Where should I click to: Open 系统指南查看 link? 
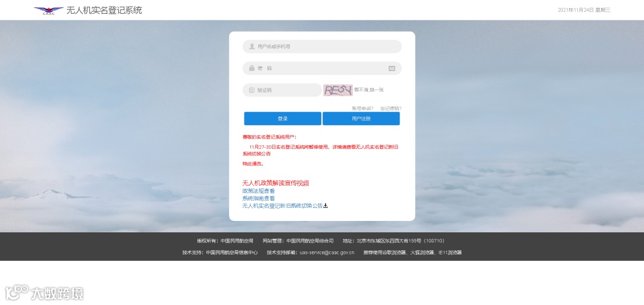click(259, 198)
